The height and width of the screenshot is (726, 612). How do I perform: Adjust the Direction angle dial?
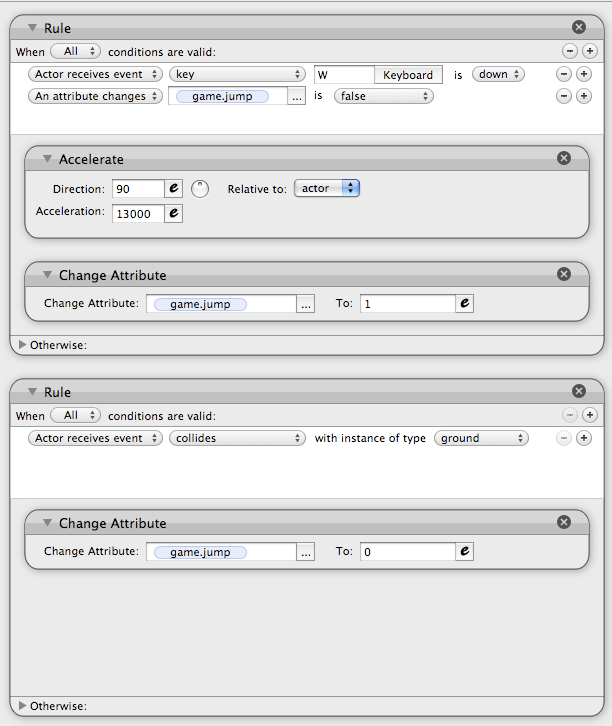click(200, 188)
